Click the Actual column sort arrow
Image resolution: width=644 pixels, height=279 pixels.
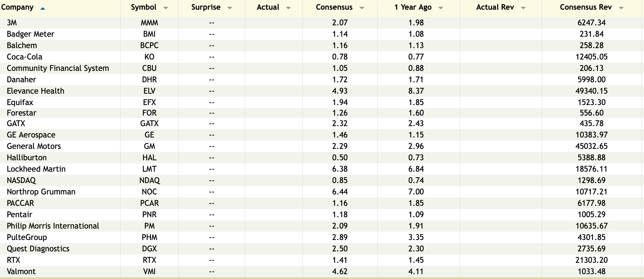(288, 8)
